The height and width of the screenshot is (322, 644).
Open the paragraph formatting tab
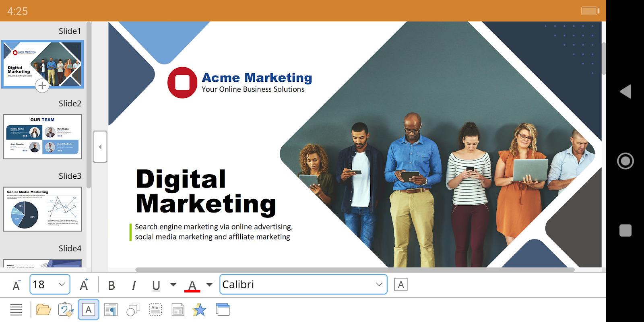[x=111, y=310]
